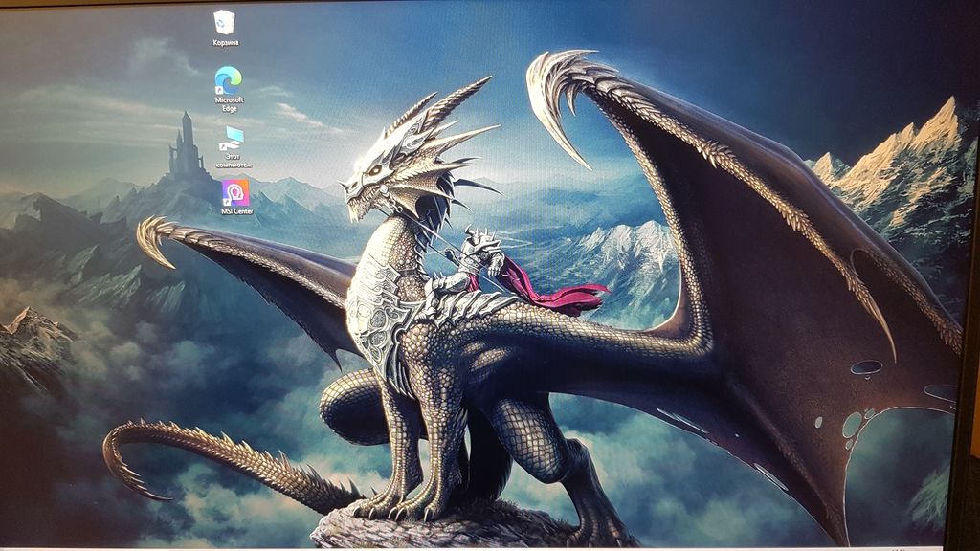980x551 pixels.
Task: Click the "MSI Center" text label
Action: (236, 211)
